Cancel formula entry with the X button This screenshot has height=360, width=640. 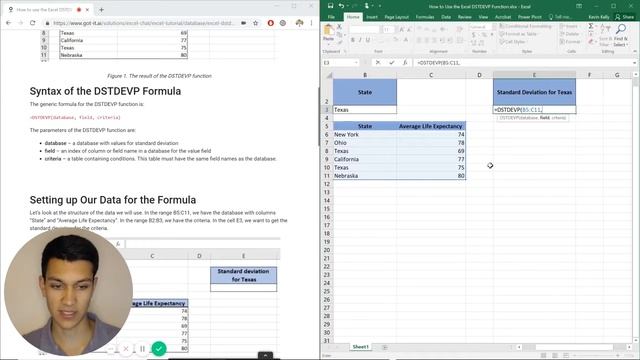(378, 62)
